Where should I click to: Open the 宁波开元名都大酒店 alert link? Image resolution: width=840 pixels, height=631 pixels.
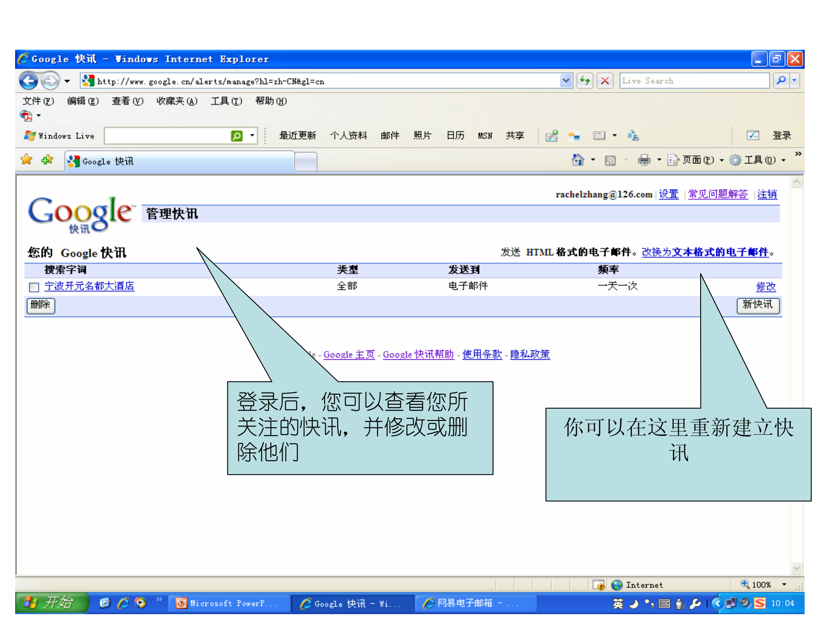tap(89, 286)
